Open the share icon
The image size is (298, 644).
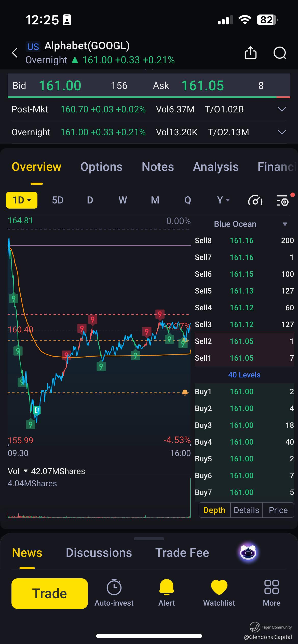tap(250, 53)
